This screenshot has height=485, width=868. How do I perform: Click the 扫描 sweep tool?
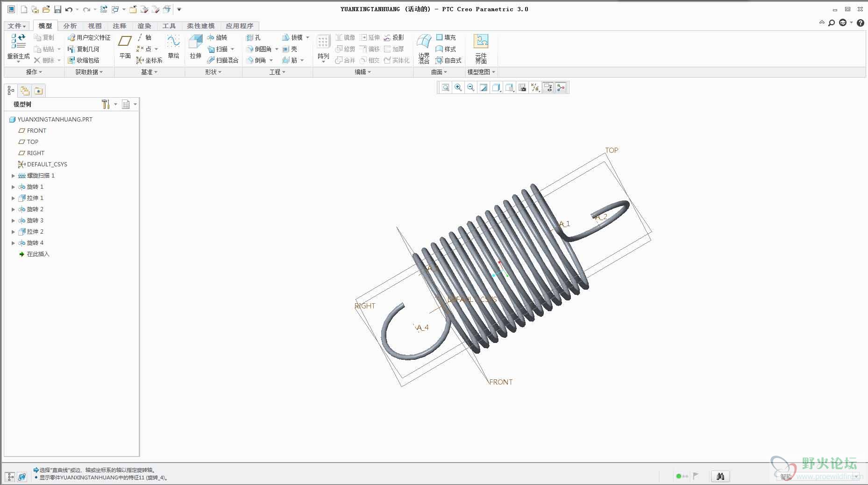tap(218, 49)
